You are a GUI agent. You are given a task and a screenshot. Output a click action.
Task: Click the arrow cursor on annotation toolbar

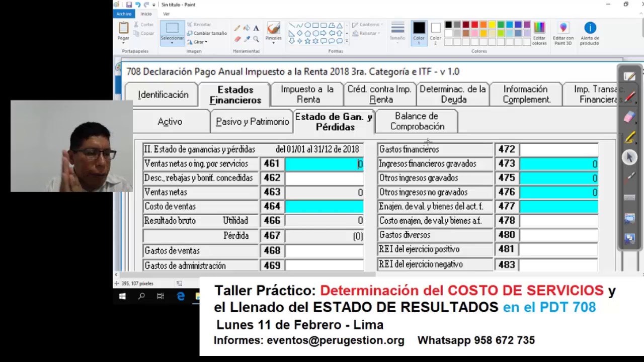[630, 157]
